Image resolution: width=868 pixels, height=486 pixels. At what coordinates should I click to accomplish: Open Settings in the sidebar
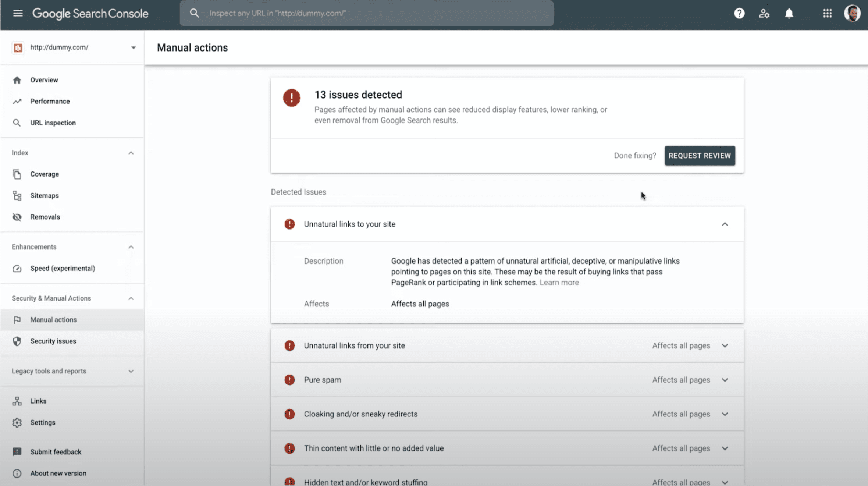point(72,422)
